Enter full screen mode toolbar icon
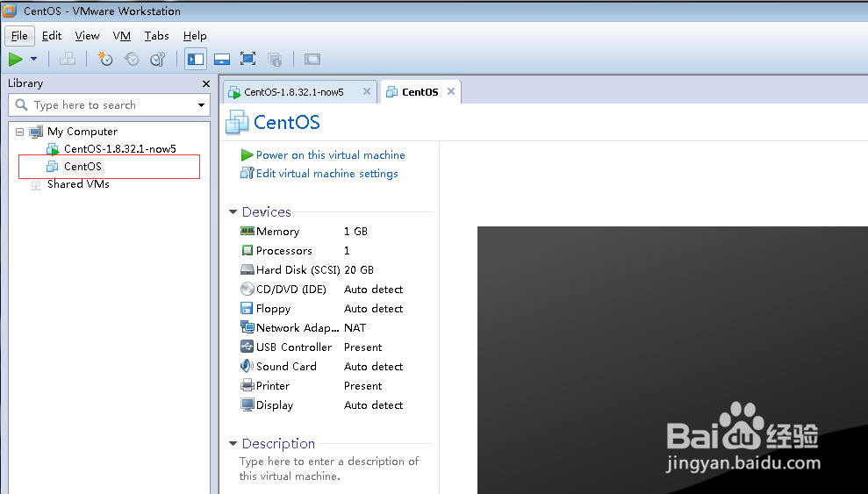This screenshot has height=494, width=868. tap(248, 59)
